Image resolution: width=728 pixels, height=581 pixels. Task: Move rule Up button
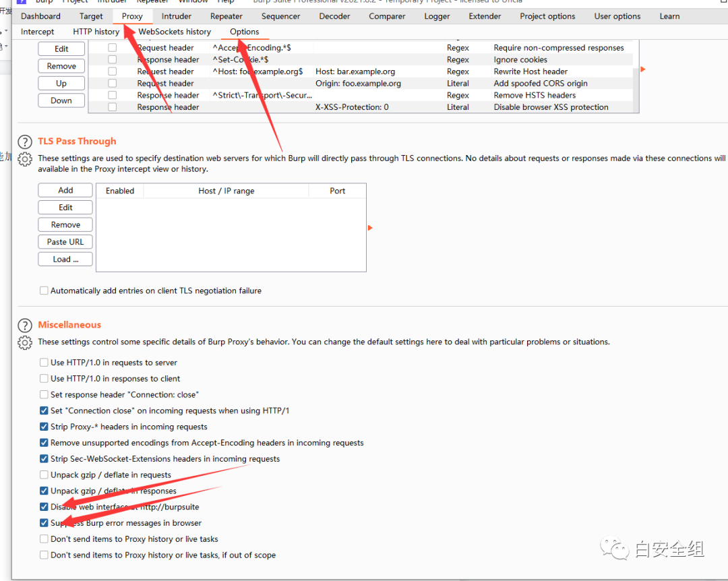point(61,83)
